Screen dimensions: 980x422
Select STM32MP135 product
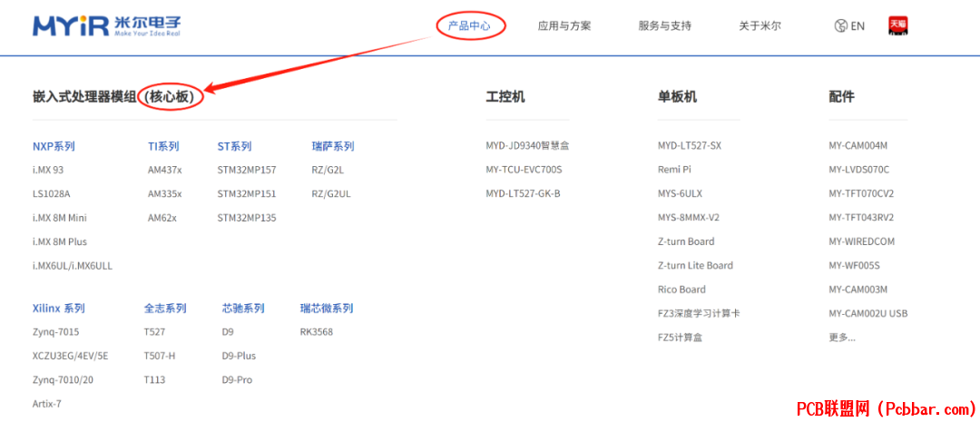pos(247,218)
